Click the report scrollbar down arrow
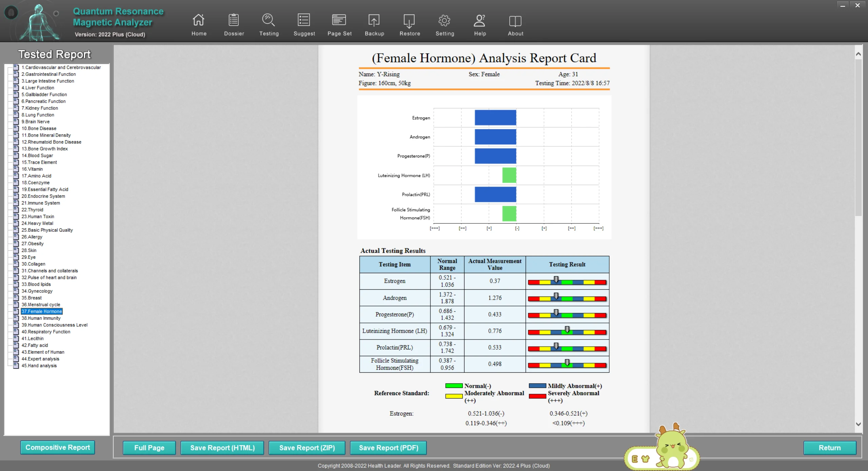868x471 pixels. [x=858, y=424]
